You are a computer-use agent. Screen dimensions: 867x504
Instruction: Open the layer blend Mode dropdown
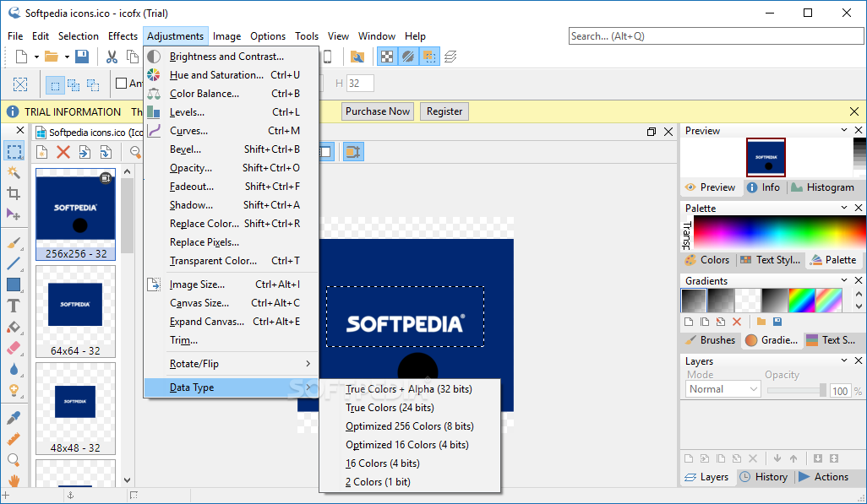click(723, 389)
